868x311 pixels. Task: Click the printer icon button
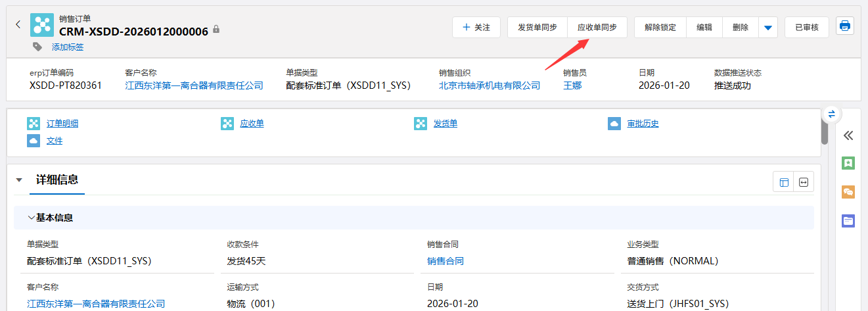point(845,26)
